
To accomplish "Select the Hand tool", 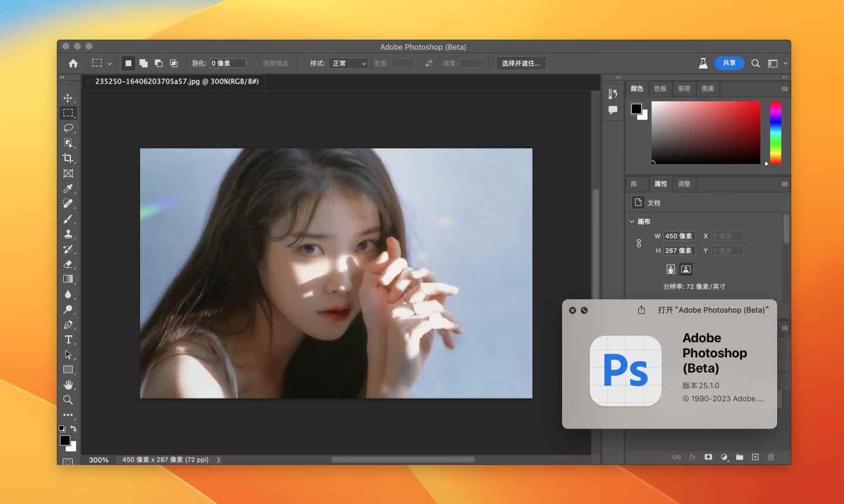I will 68,385.
